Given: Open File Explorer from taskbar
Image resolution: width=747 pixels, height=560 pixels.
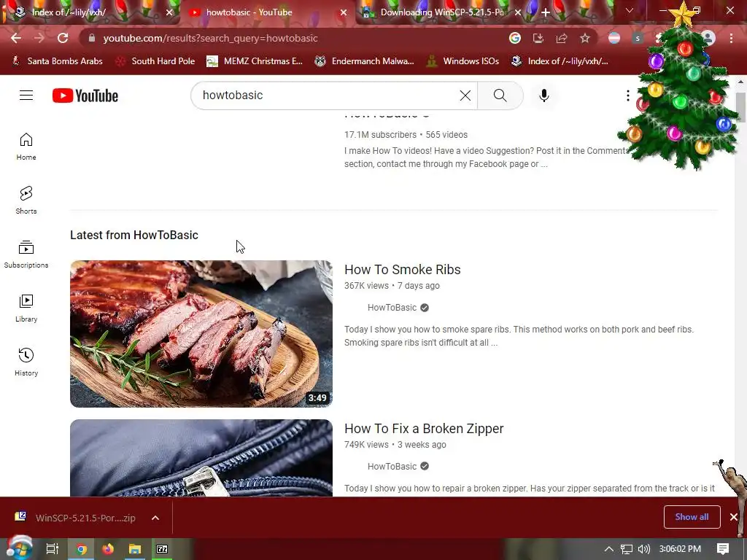Looking at the screenshot, I should (x=135, y=549).
